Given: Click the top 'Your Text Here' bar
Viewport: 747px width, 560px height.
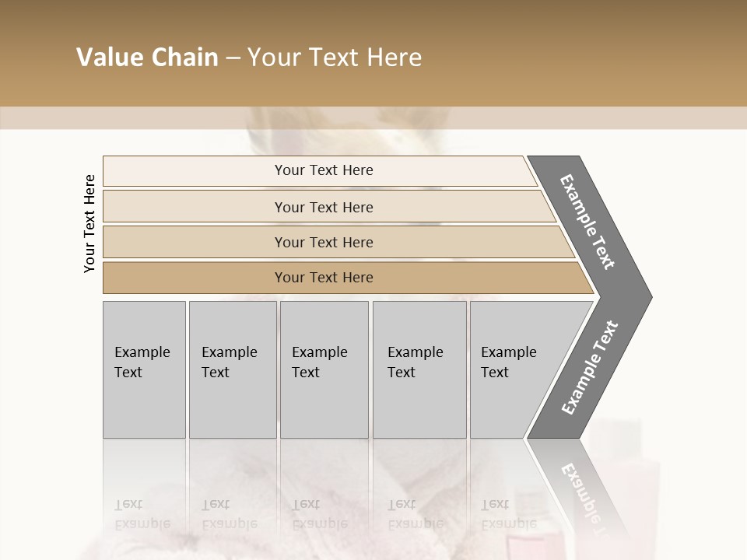Looking at the screenshot, I should [x=320, y=170].
